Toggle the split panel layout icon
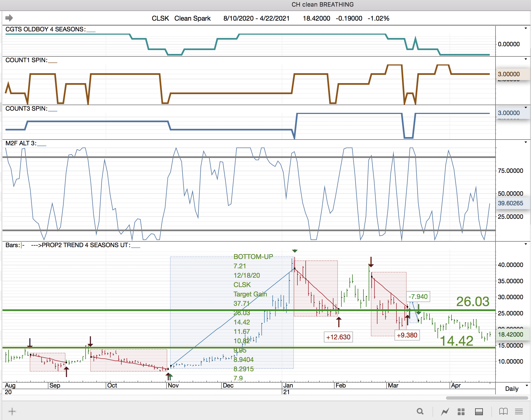Screen dimensions: 531x420 coord(479,411)
